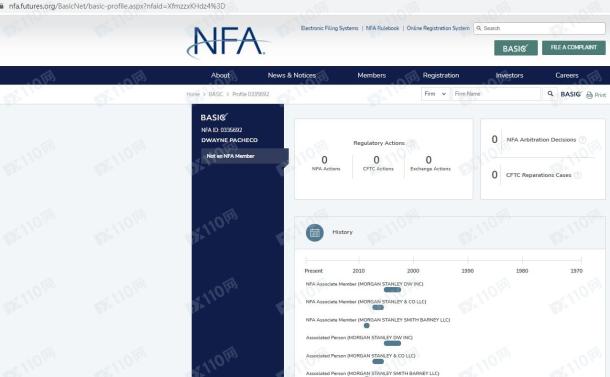Click timeline bar for NFA Associate Member Morgan Stanley DW Inc
The height and width of the screenshot is (377, 610).
pos(392,289)
